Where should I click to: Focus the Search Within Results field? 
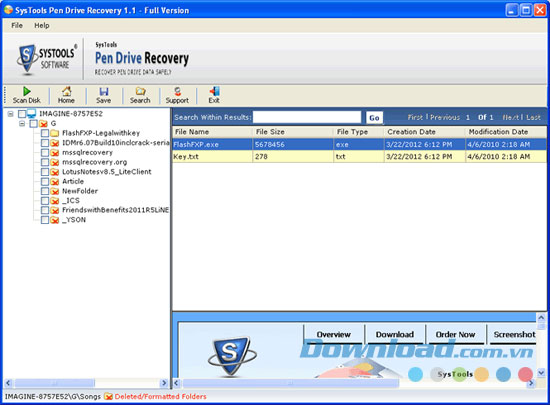pos(307,117)
